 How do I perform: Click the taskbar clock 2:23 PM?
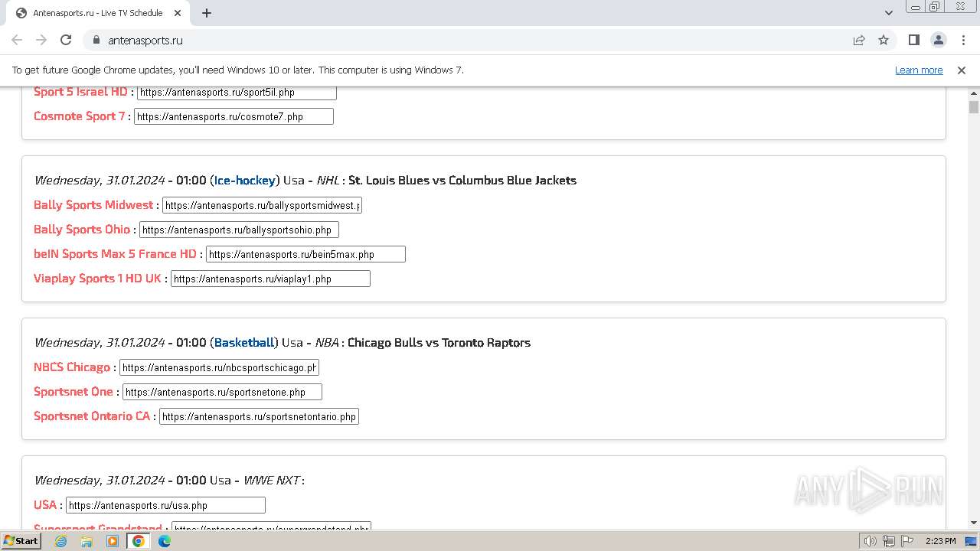point(940,541)
